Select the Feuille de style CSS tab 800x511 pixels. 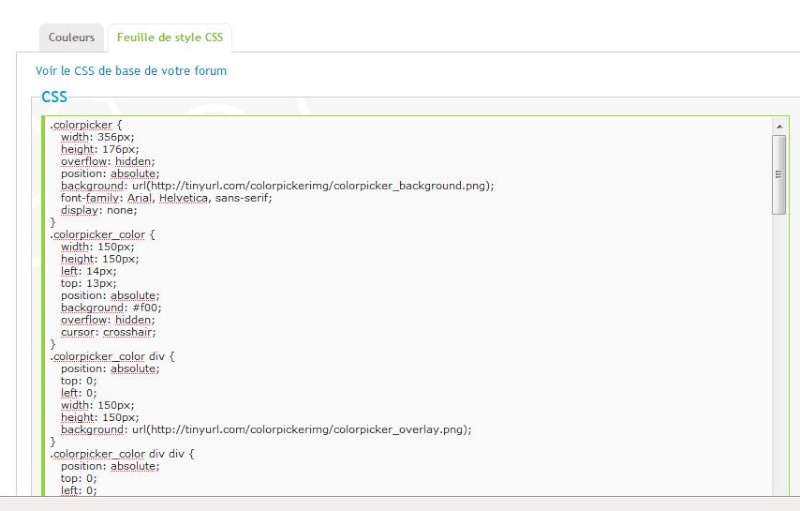click(x=170, y=37)
